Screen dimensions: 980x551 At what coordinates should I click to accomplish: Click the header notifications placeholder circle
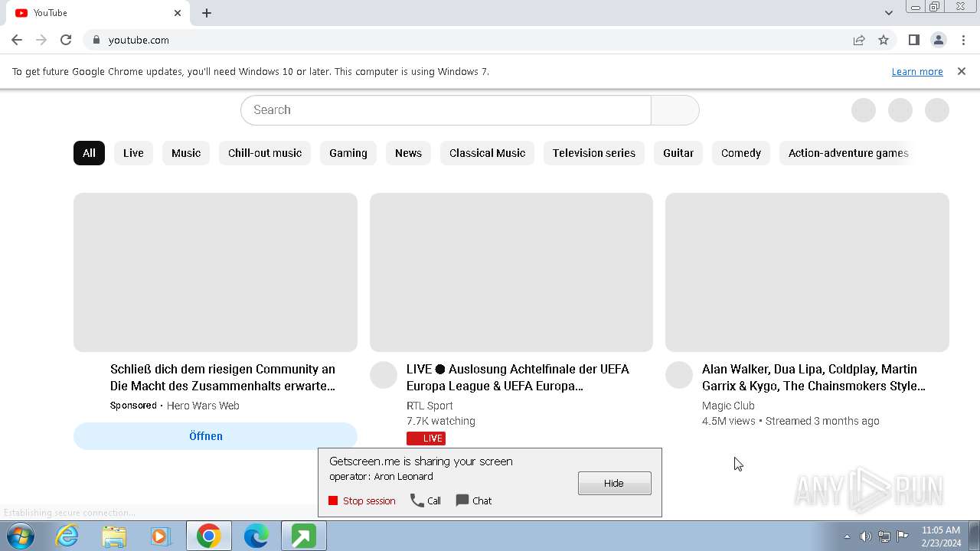click(900, 110)
